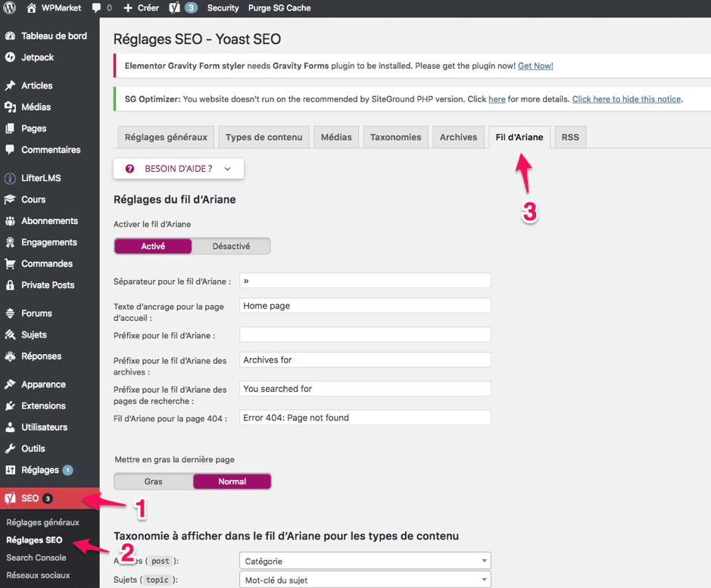
Task: Click the Forums icon in the sidebar
Action: coord(10,313)
